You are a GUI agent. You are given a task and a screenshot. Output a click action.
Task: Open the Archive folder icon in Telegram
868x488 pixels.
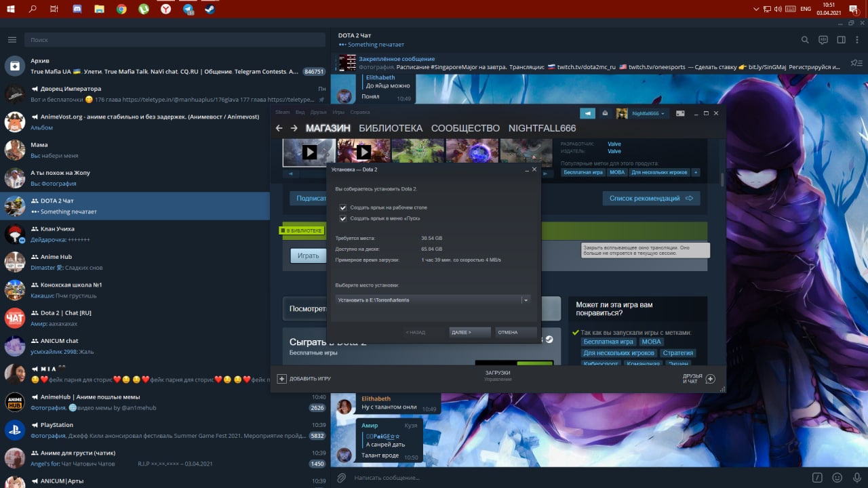coord(15,66)
